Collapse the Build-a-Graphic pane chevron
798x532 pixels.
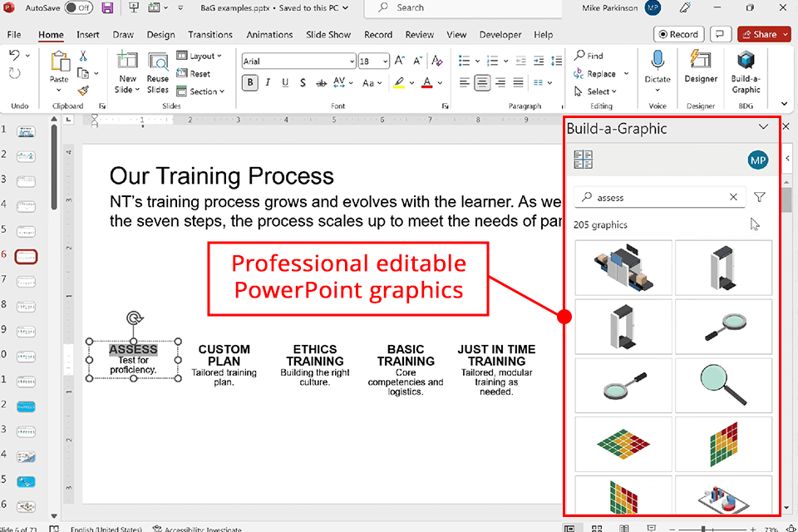coord(763,127)
